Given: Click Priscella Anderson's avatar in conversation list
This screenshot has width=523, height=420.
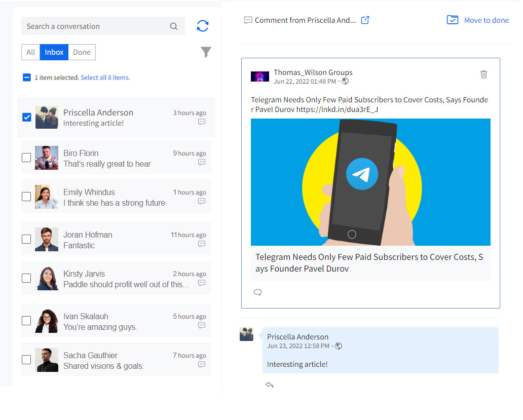Looking at the screenshot, I should click(47, 118).
